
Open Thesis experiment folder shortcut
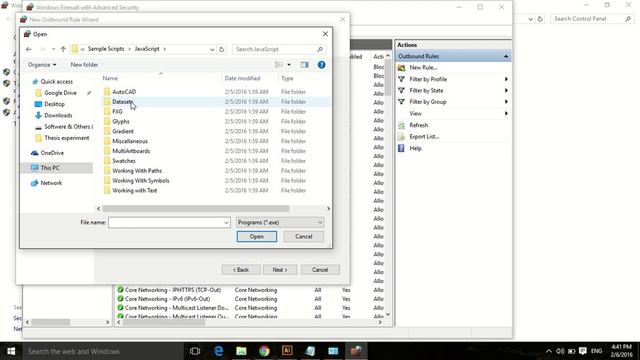67,138
